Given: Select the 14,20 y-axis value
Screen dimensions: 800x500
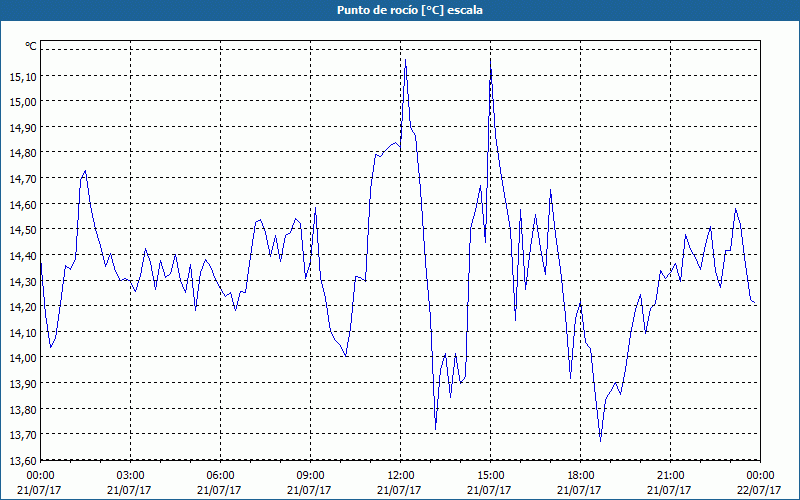Looking at the screenshot, I should [23, 307].
